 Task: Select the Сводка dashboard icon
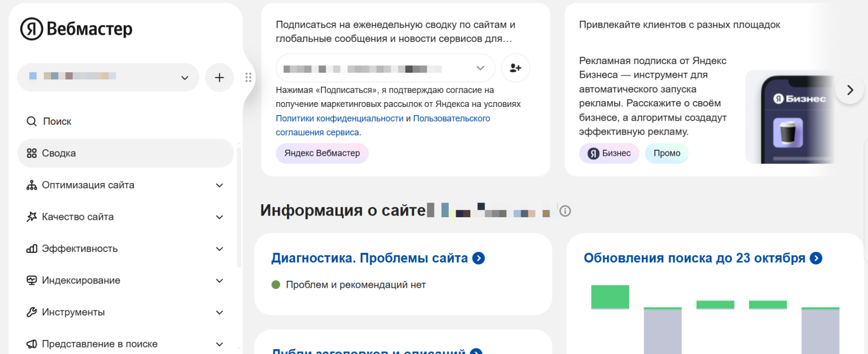(x=31, y=153)
